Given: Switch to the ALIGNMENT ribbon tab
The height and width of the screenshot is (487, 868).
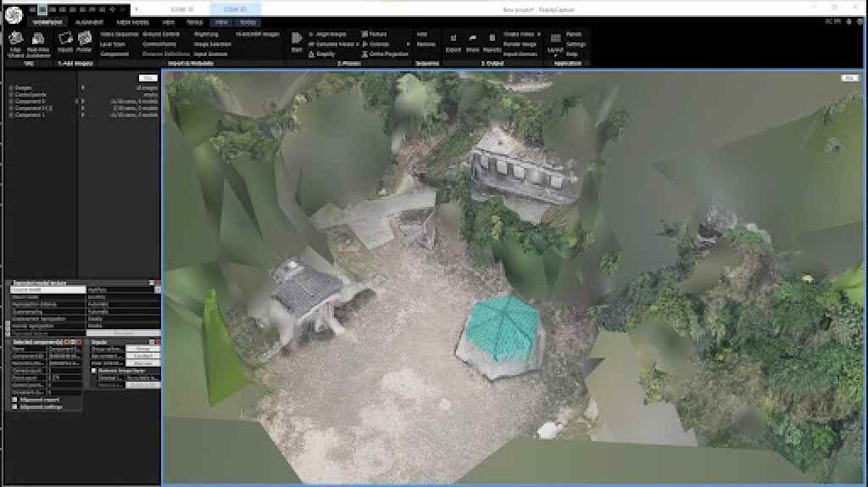Looking at the screenshot, I should [x=89, y=23].
